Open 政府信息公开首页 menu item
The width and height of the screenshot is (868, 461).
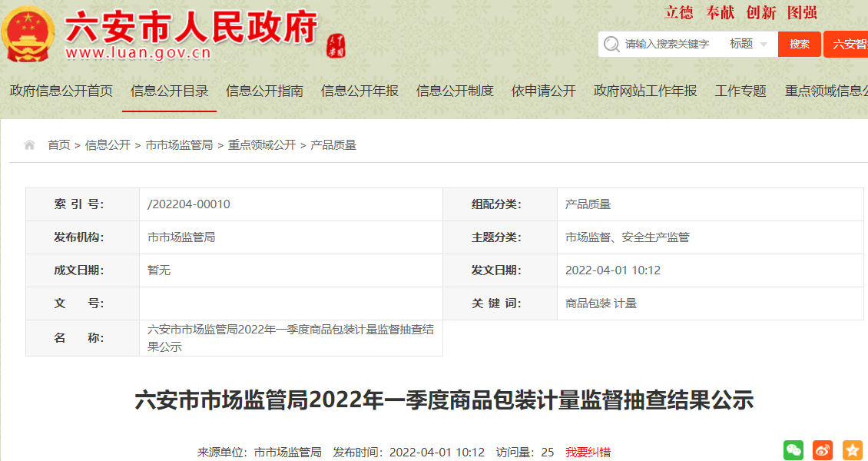[x=61, y=91]
